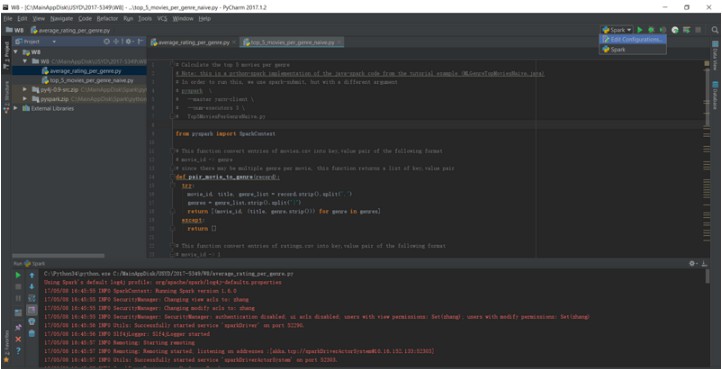The width and height of the screenshot is (722, 369).
Task: Rerun Spark with green arrow in Run panel
Action: [18, 275]
